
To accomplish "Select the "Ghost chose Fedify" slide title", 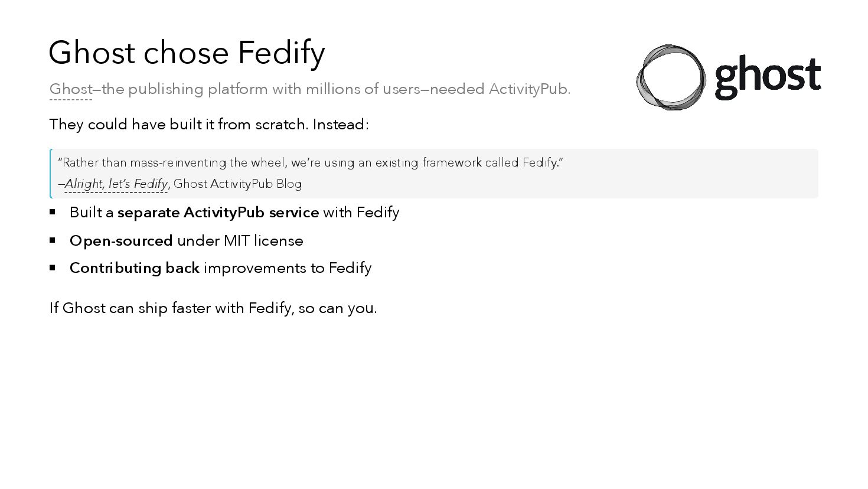I will [187, 53].
